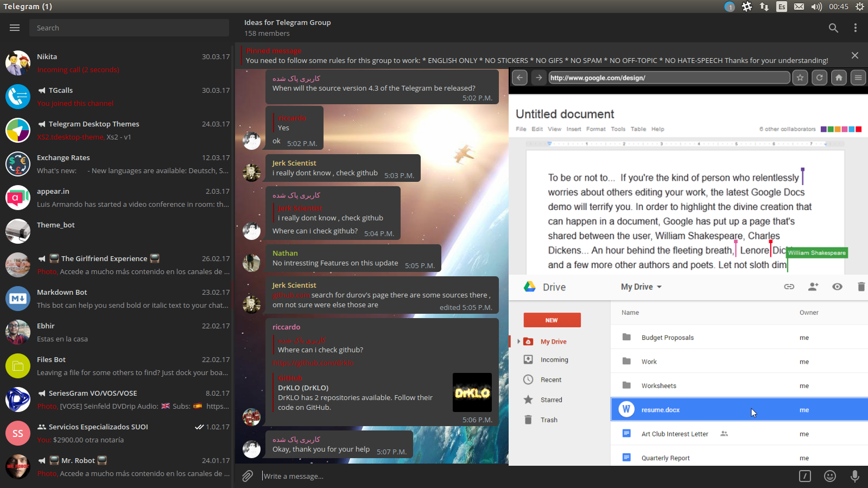The height and width of the screenshot is (488, 868).
Task: Click the browser back arrow button
Action: (x=519, y=78)
